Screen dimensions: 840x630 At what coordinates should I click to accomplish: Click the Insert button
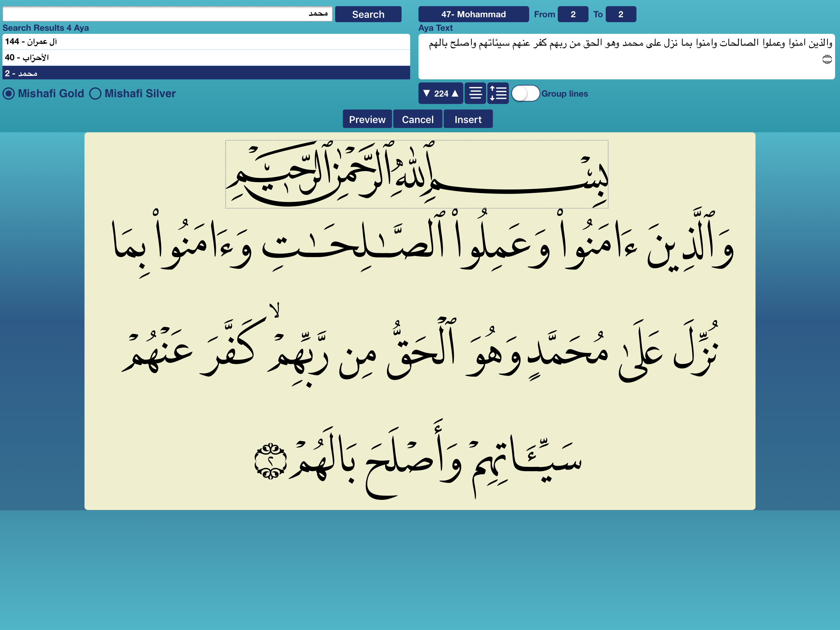click(x=468, y=119)
